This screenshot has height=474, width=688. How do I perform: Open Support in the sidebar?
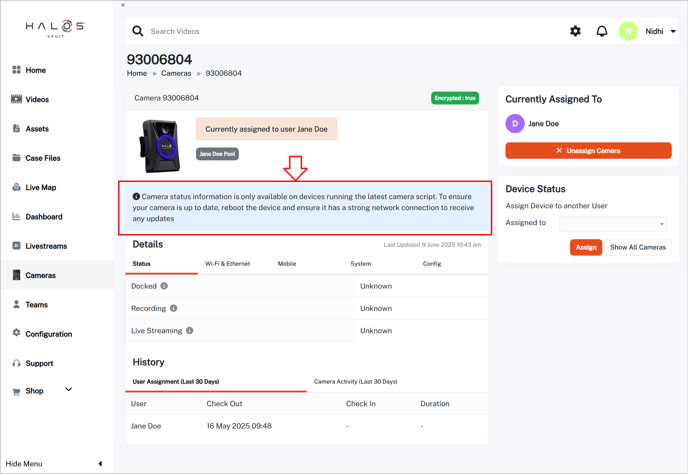point(39,363)
